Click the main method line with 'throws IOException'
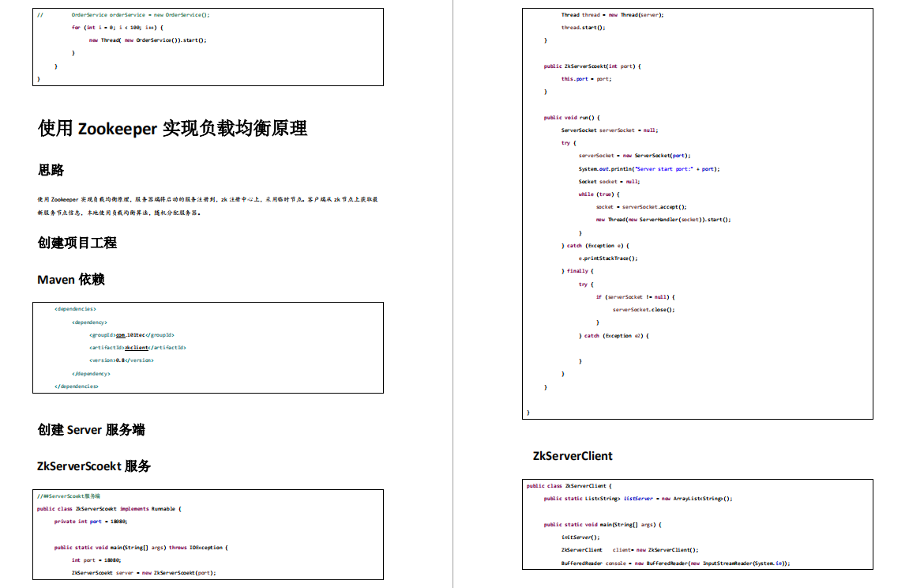Viewport: 924px width, 588px height. point(141,548)
